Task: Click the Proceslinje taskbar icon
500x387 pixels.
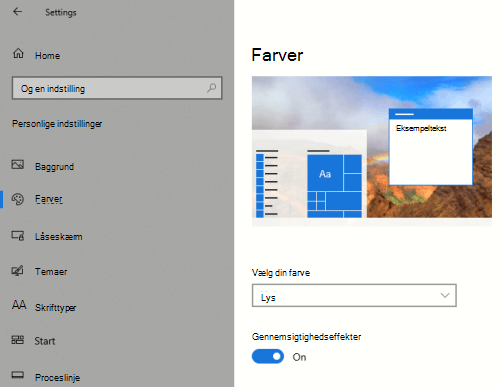Action: tap(18, 375)
